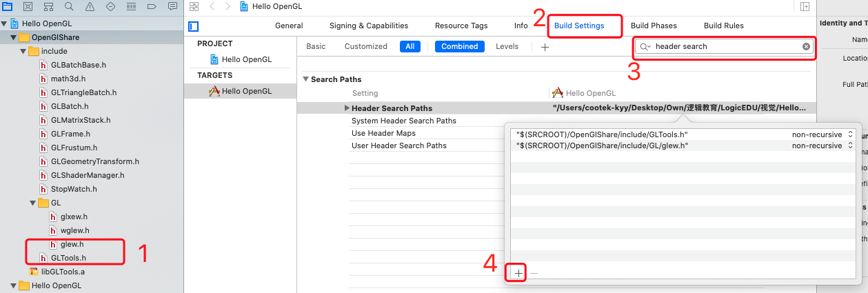Collapse the bottom Hello OpenGL group
Viewport: 868px width, 293px height.
tap(13, 285)
